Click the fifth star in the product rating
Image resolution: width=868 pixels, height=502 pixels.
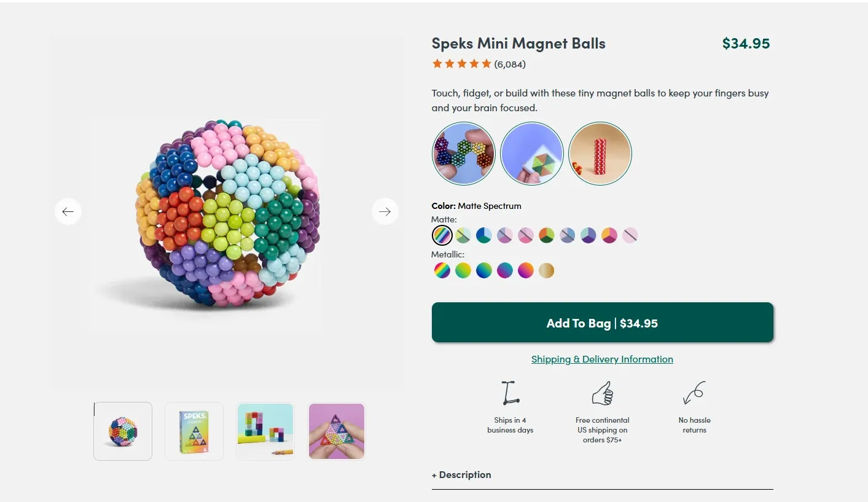(486, 63)
